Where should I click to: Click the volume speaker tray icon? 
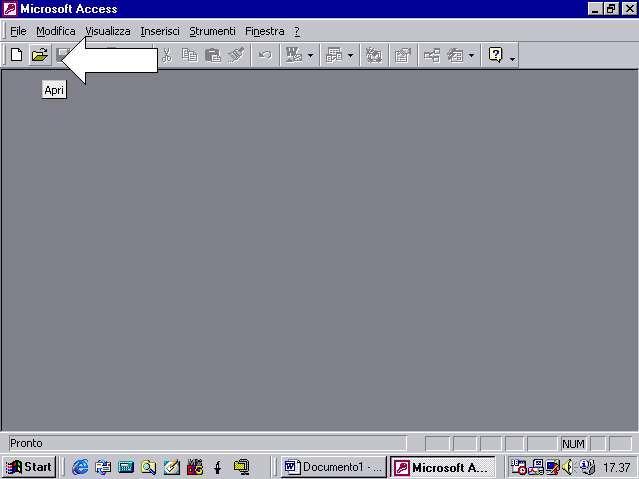coord(567,467)
